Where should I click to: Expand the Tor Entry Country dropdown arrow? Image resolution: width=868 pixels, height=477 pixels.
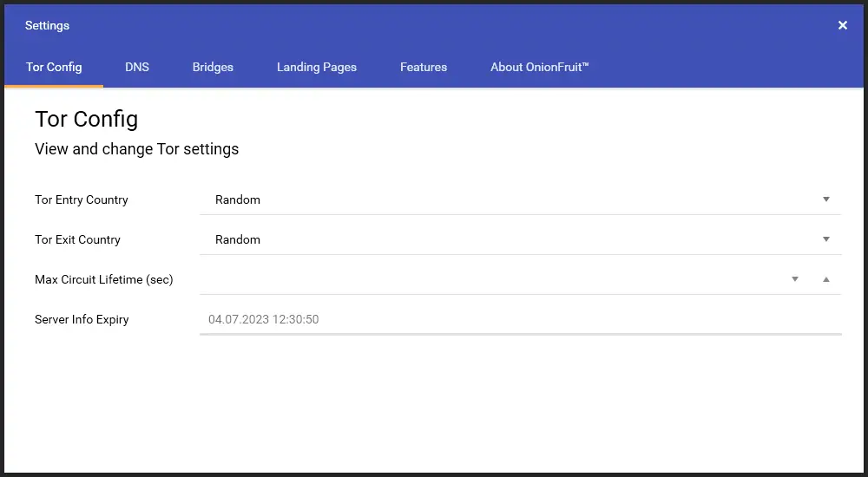826,199
